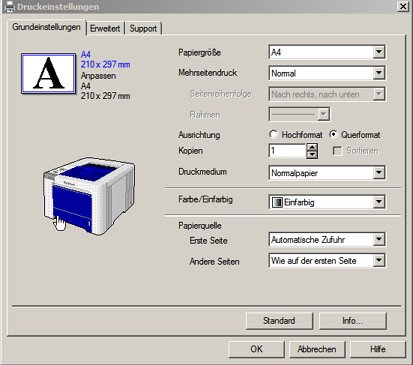Open the Erweitert tab
Image resolution: width=413 pixels, height=365 pixels.
(105, 29)
